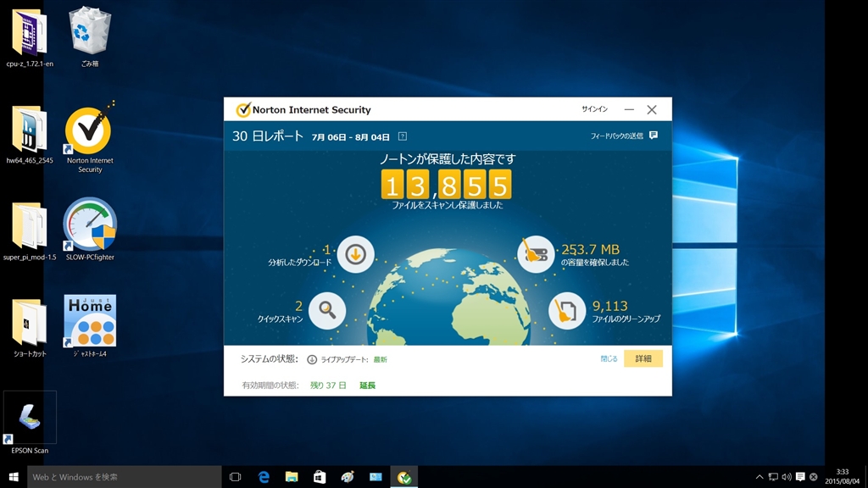Screen dimensions: 868x488
Task: Click the analyzed downloads arrow icon
Action: click(355, 254)
